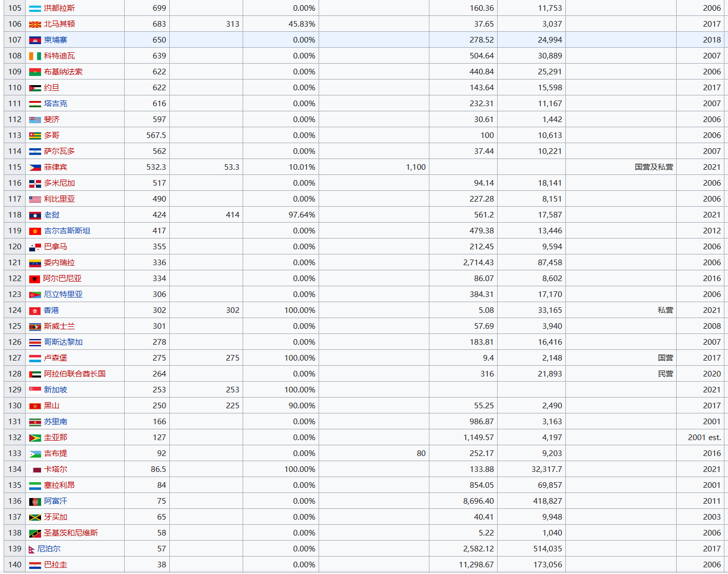This screenshot has height=574, width=728.
Task: Click the Liberia flag icon in row 117
Action: coord(35,199)
